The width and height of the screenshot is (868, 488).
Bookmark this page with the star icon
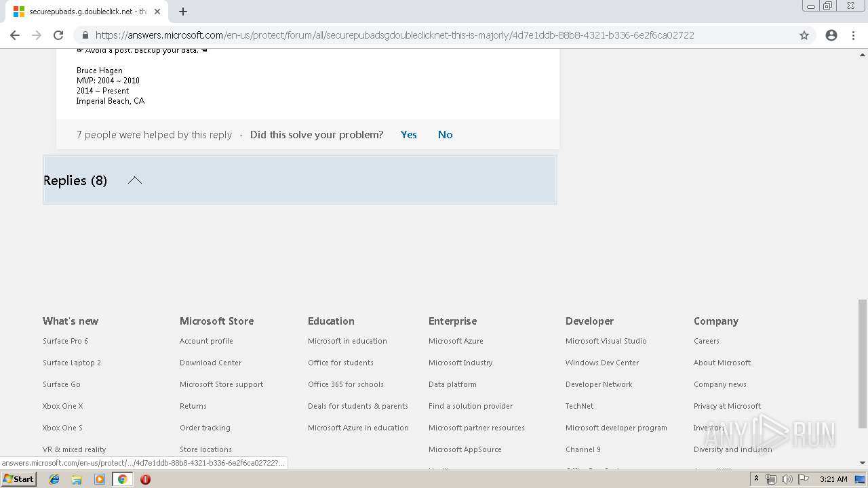pyautogui.click(x=804, y=35)
